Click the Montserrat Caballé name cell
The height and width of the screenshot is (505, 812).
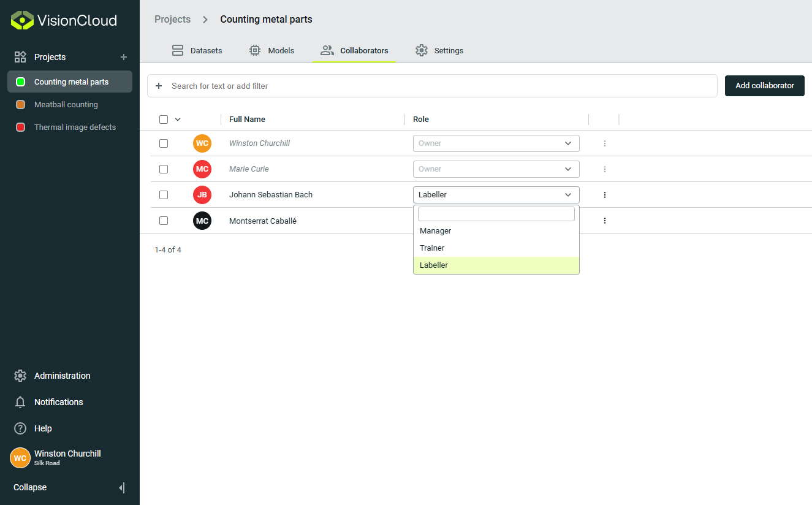(263, 221)
